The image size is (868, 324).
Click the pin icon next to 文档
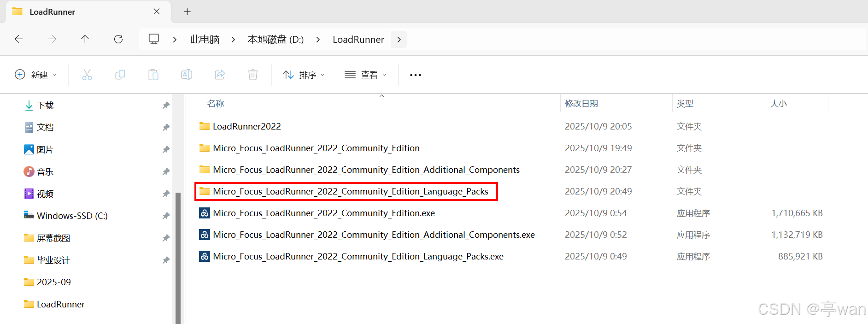point(166,128)
